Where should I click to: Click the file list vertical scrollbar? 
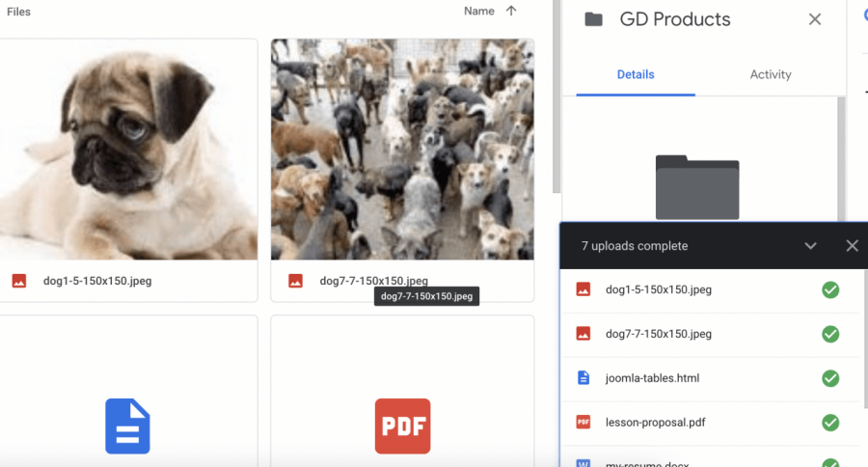tap(556, 96)
